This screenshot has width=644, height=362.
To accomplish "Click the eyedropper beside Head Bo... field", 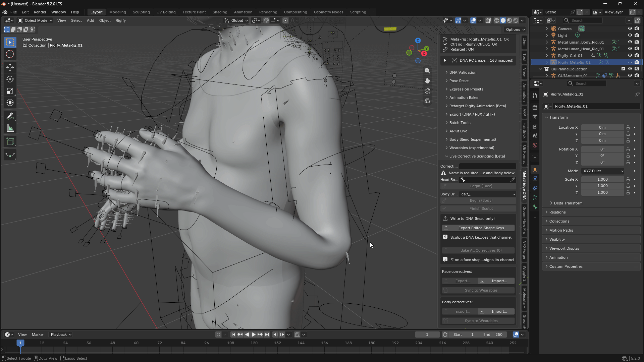I will (513, 180).
